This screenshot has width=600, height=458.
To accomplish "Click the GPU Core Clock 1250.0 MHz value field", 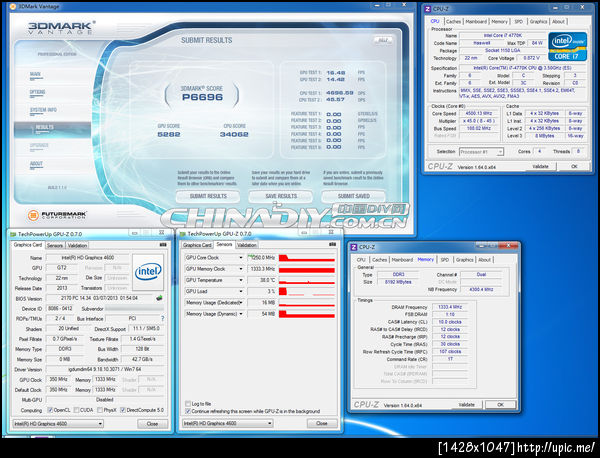I will (x=262, y=258).
